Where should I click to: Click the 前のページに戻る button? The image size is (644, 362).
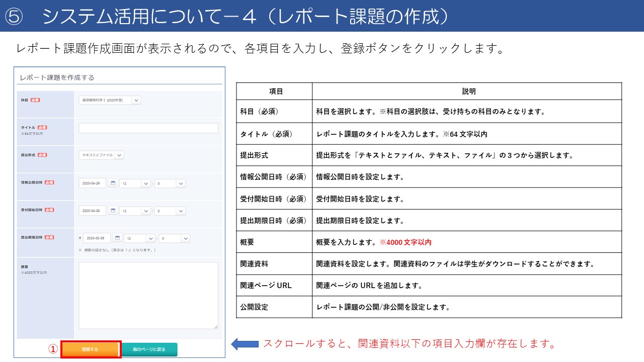149,349
